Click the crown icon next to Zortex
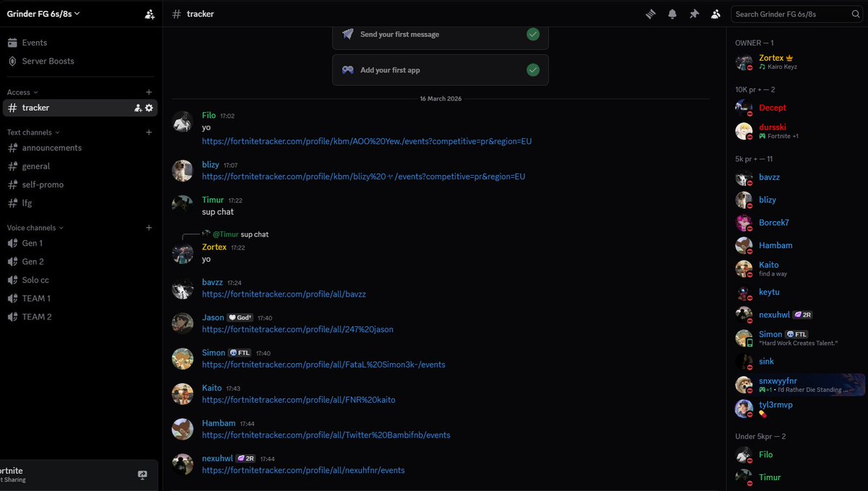The image size is (868, 491). point(790,58)
